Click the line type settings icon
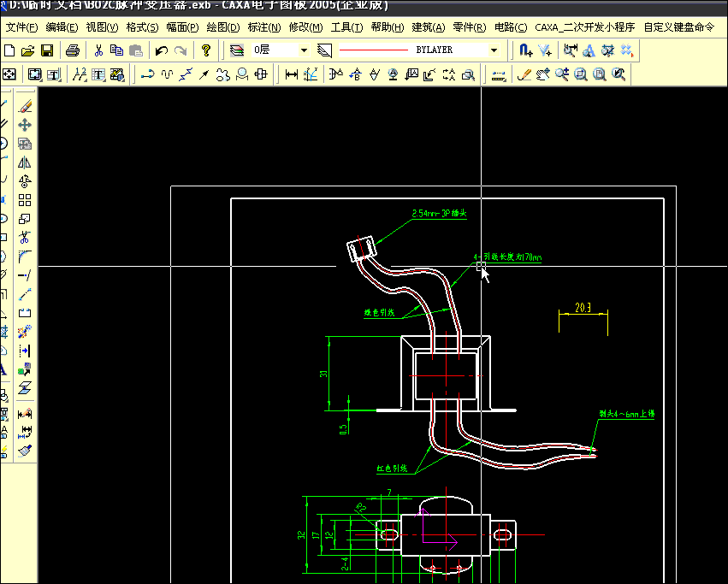Image resolution: width=728 pixels, height=584 pixels. pyautogui.click(x=324, y=50)
